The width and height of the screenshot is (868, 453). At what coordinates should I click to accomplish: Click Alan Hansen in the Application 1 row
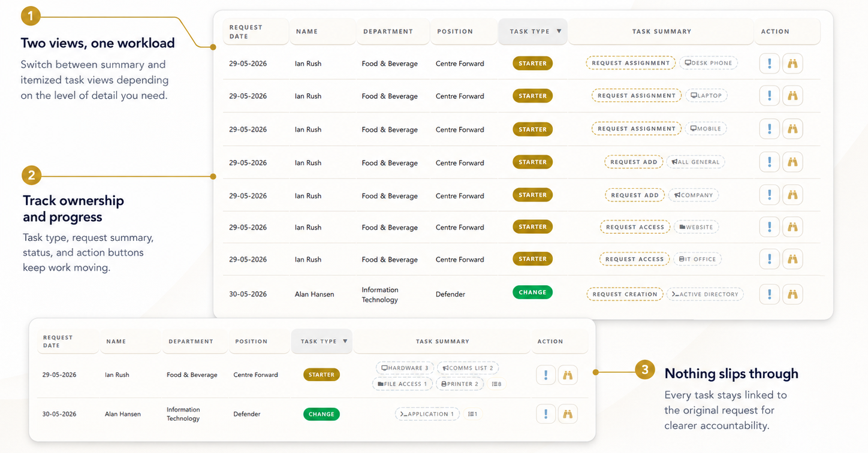pos(123,414)
